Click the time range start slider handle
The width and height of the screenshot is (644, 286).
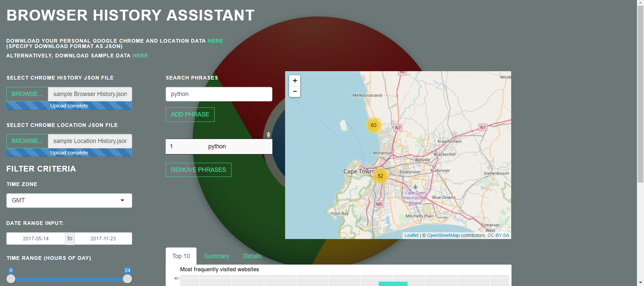click(11, 279)
